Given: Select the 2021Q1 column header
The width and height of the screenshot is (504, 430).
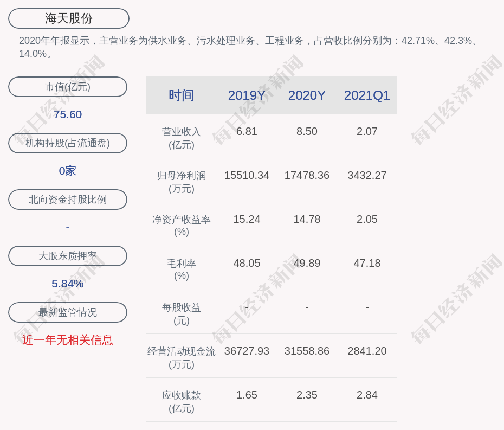Looking at the screenshot, I should click(367, 95).
